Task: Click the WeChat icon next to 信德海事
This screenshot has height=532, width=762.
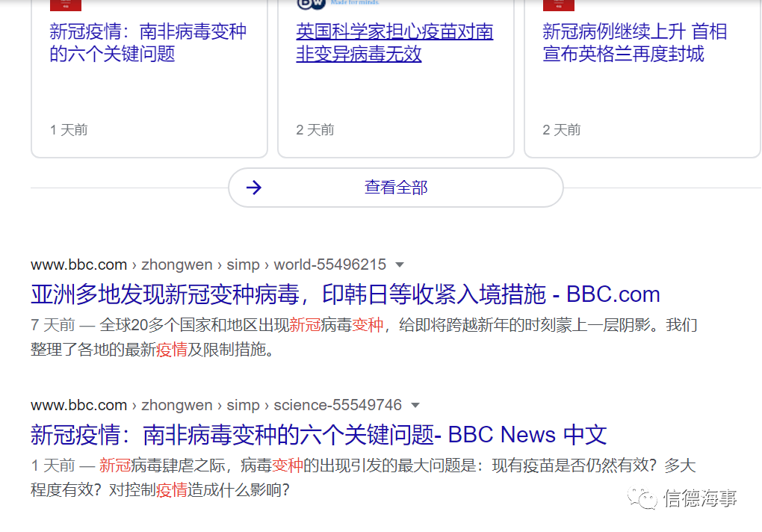Action: 642,498
